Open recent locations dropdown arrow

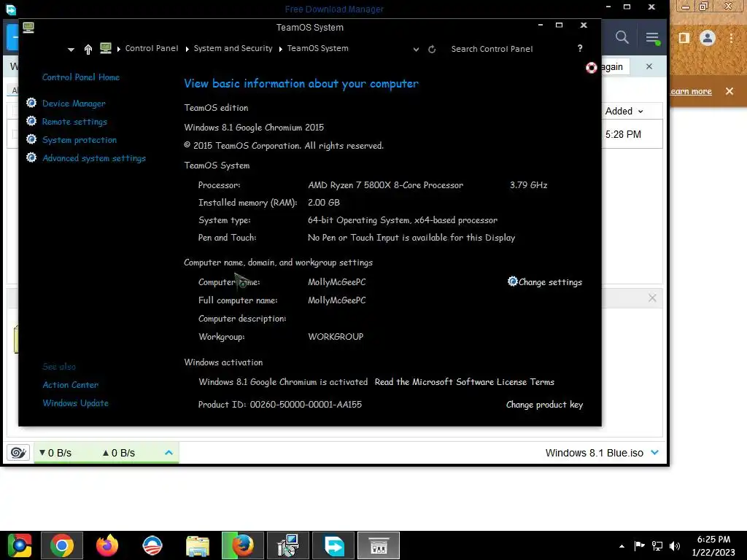[71, 50]
